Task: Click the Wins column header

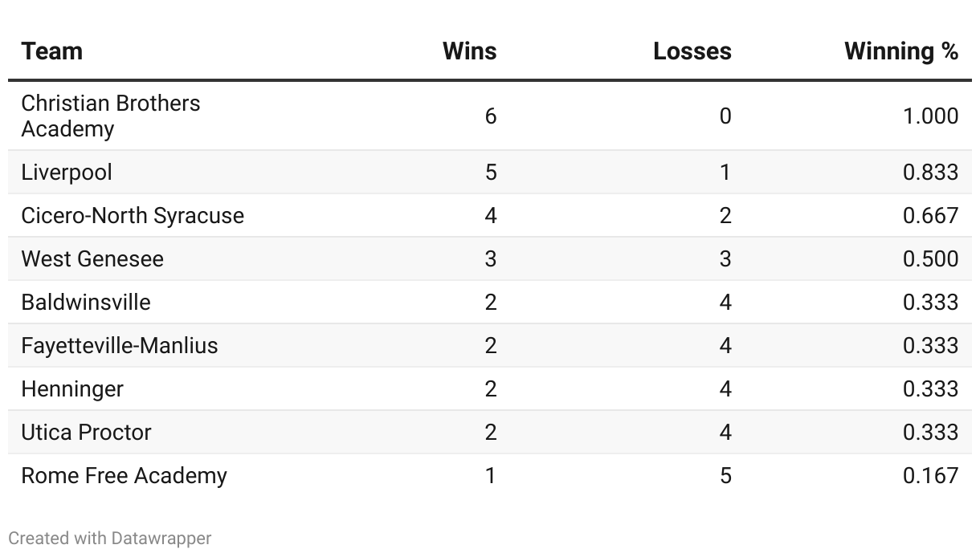Action: coord(470,51)
